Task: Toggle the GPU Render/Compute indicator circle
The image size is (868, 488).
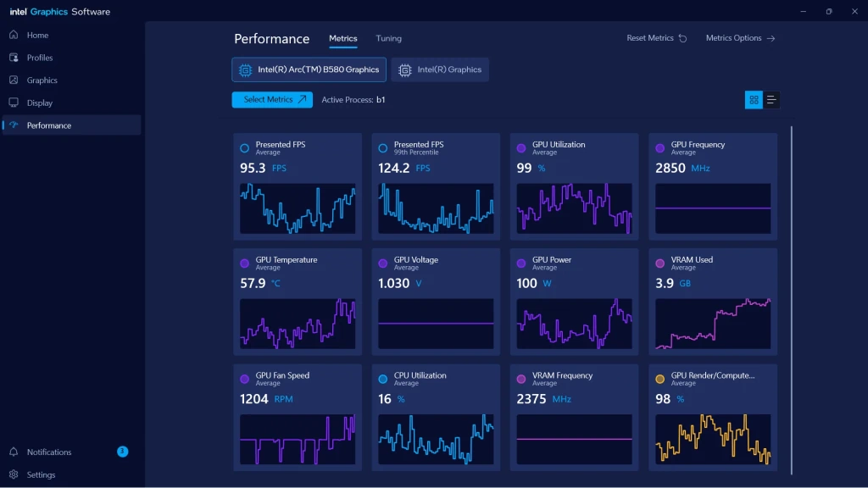Action: tap(659, 379)
